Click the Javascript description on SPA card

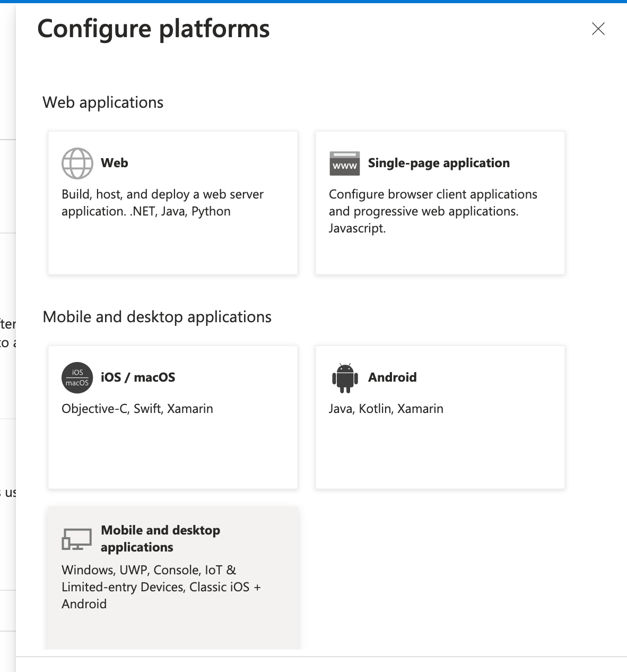[358, 228]
